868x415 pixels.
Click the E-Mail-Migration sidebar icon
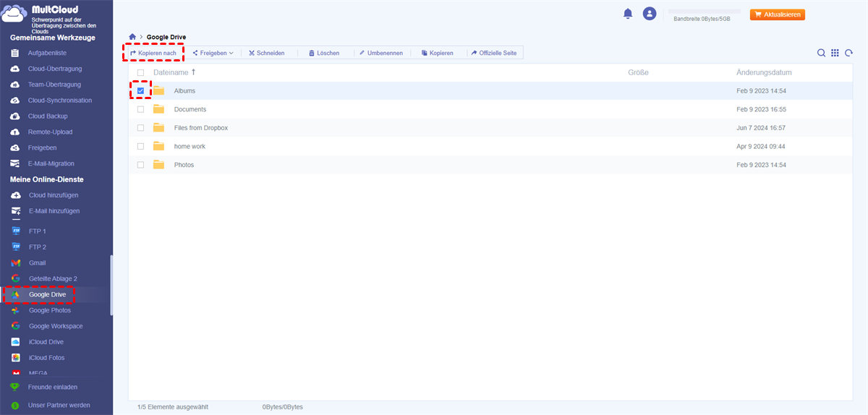pos(14,163)
